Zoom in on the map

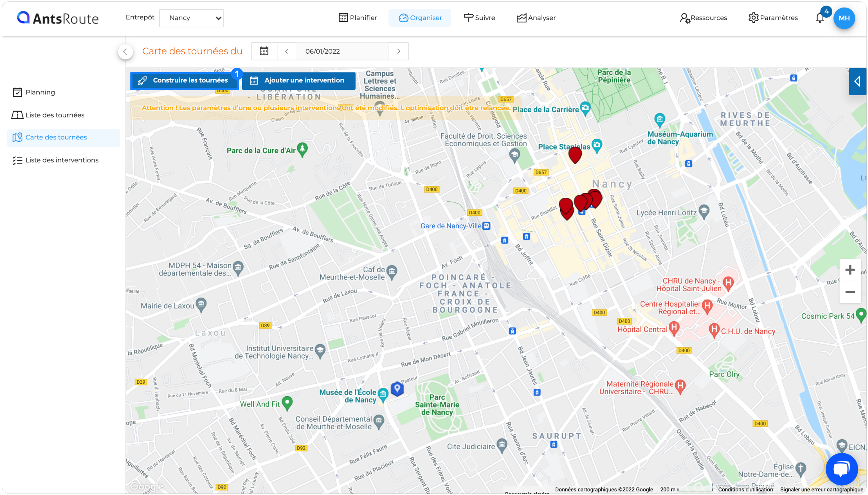pos(850,270)
